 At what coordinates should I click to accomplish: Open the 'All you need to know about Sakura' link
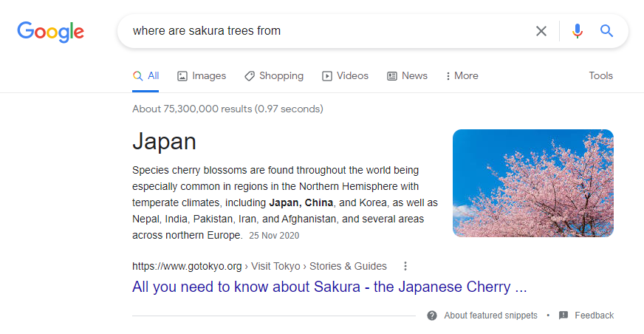coord(329,287)
